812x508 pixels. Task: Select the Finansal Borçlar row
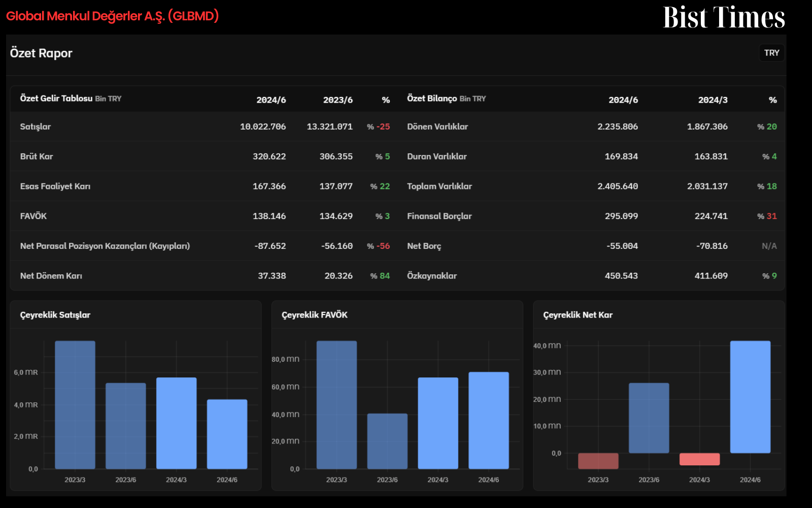tap(591, 216)
